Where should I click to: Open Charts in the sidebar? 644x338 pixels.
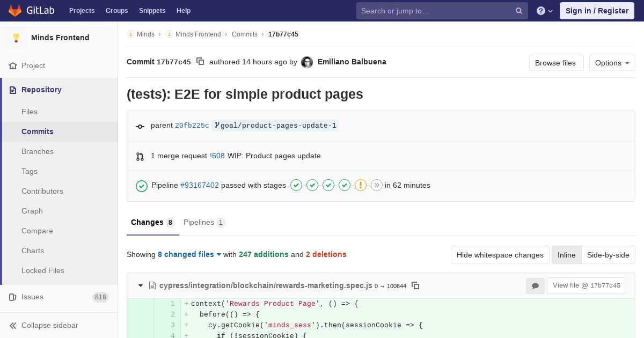pyautogui.click(x=60, y=251)
